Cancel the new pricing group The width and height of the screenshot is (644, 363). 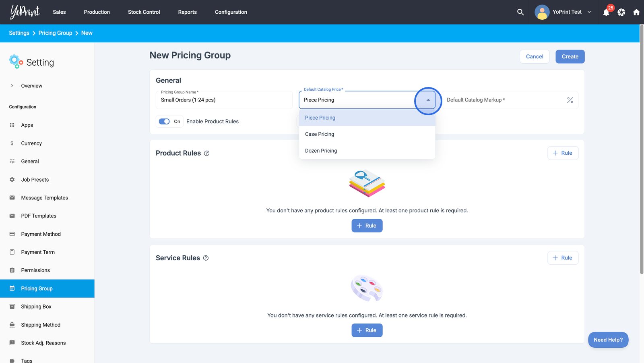point(534,57)
